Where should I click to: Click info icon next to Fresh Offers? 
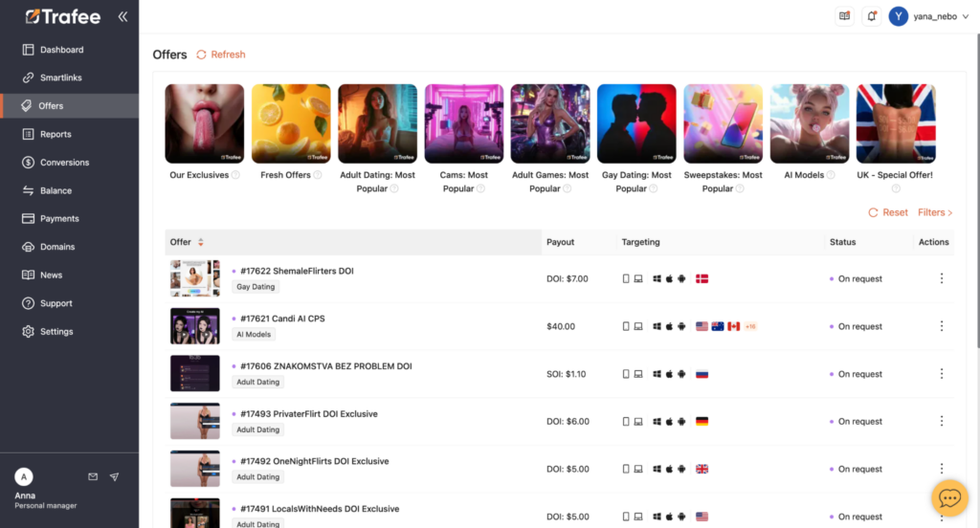(x=318, y=175)
